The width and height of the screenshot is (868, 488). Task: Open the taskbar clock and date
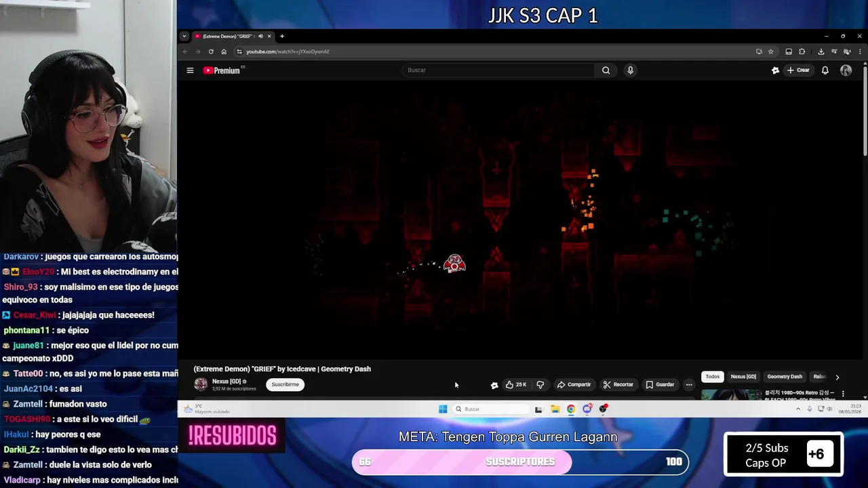tap(850, 409)
